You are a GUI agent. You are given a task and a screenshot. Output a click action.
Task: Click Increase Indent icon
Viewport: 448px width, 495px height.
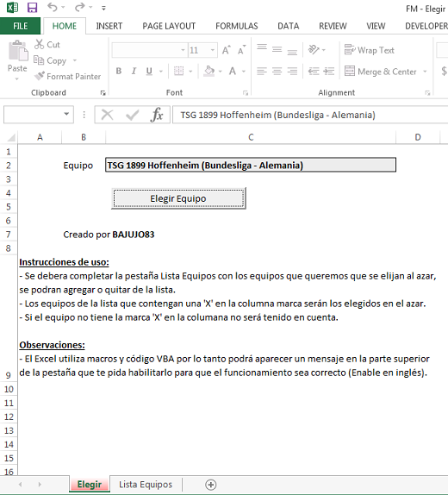(x=329, y=71)
